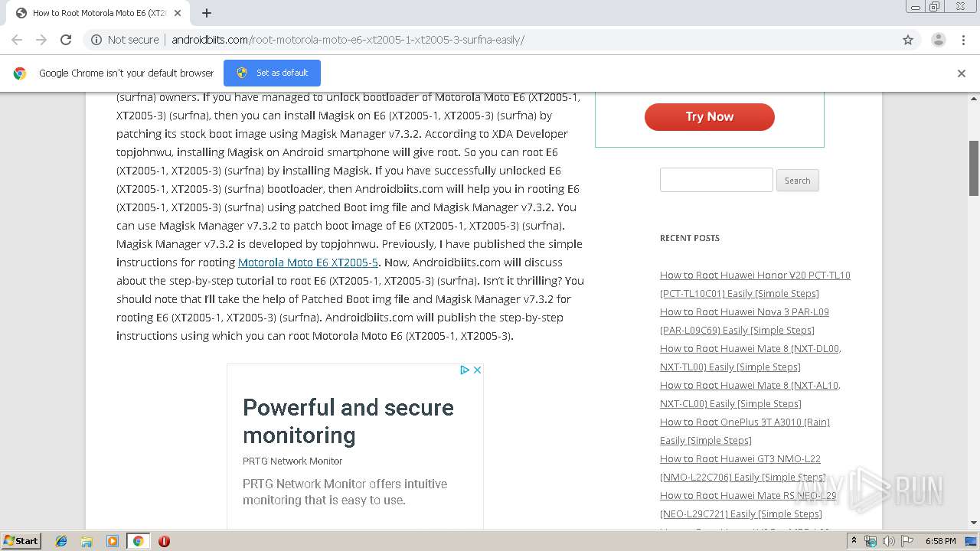The image size is (980, 551).
Task: Click the volume speaker tray icon
Action: click(888, 541)
